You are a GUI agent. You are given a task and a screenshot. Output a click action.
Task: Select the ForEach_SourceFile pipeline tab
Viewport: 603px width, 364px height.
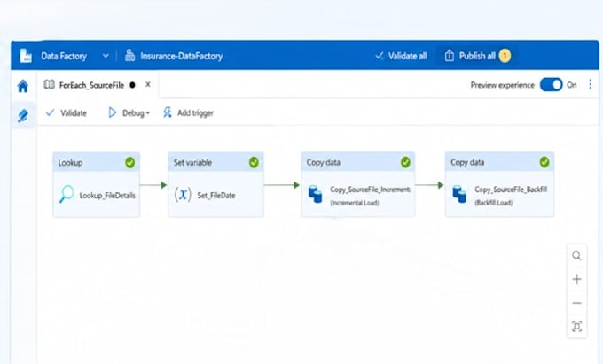[91, 85]
